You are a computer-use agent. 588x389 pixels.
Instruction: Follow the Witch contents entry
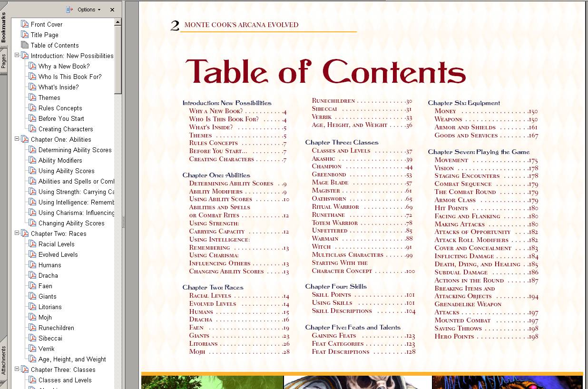362,247
